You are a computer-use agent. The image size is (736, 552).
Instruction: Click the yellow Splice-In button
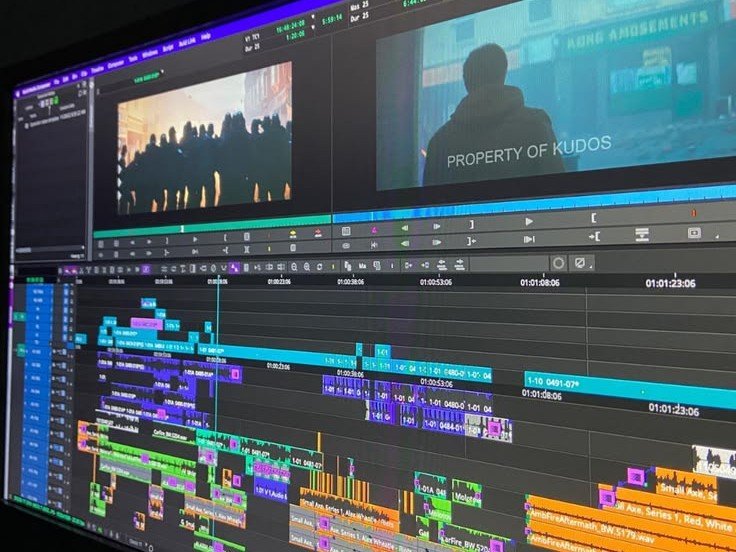[x=292, y=233]
